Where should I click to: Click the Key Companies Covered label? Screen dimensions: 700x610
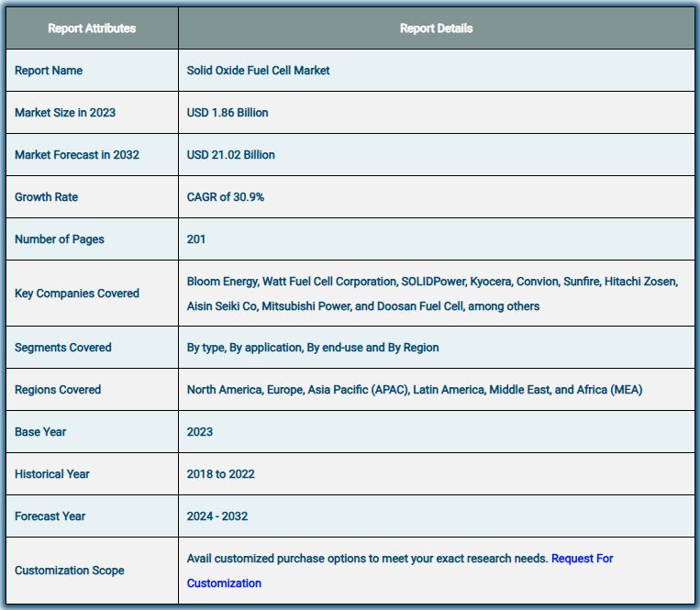[x=77, y=294]
